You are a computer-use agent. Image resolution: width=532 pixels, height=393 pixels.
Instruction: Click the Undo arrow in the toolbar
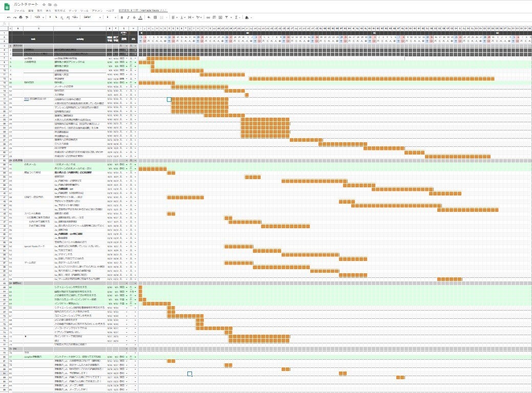point(9,17)
